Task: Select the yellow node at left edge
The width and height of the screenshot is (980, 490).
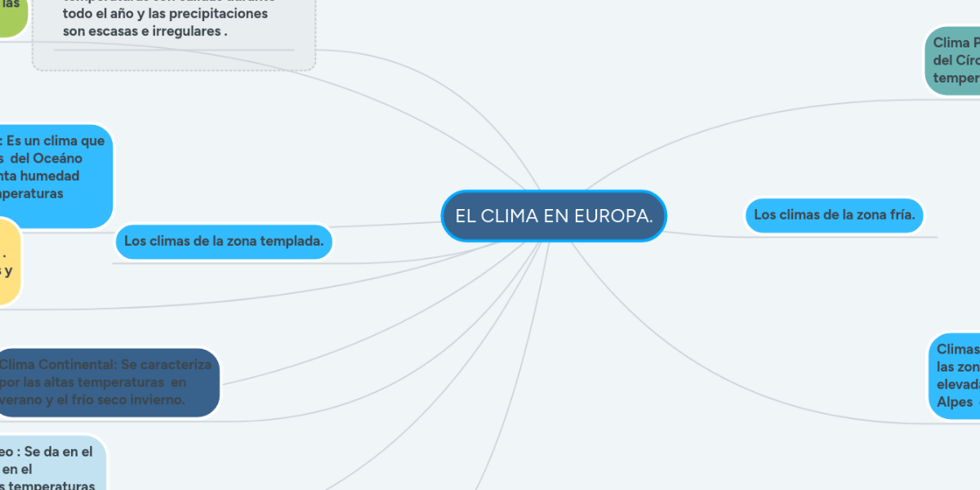Action: point(10,261)
